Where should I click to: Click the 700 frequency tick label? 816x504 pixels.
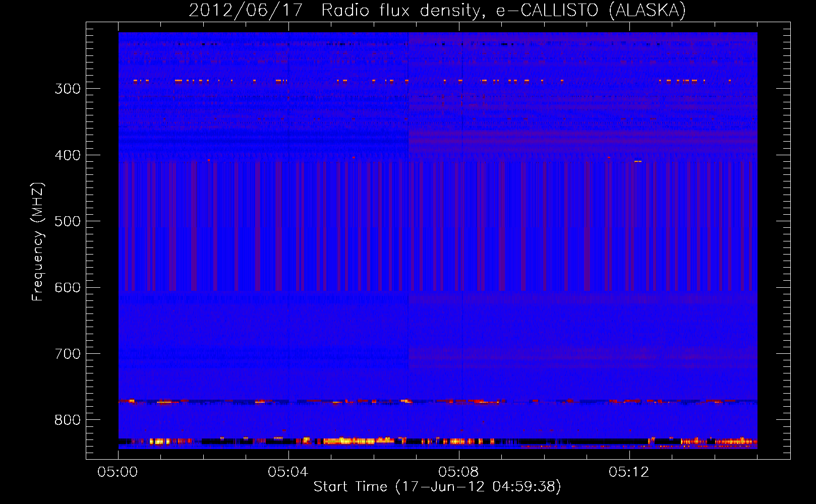pos(68,354)
